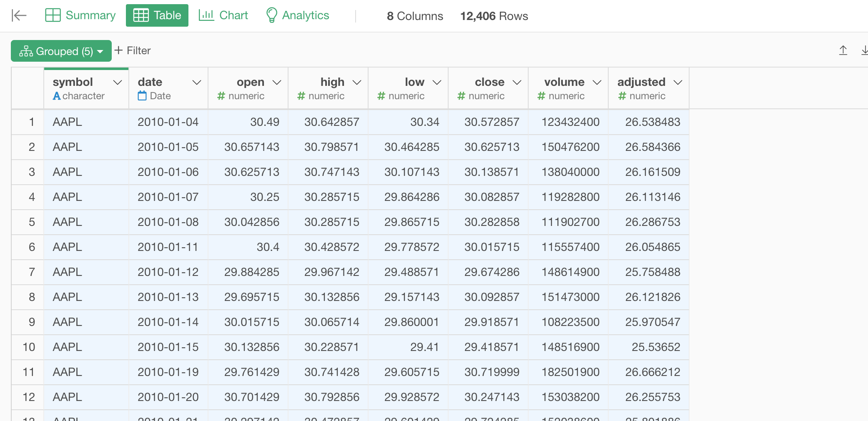868x421 pixels.
Task: Collapse the sidebar with the back arrow icon
Action: tap(19, 15)
